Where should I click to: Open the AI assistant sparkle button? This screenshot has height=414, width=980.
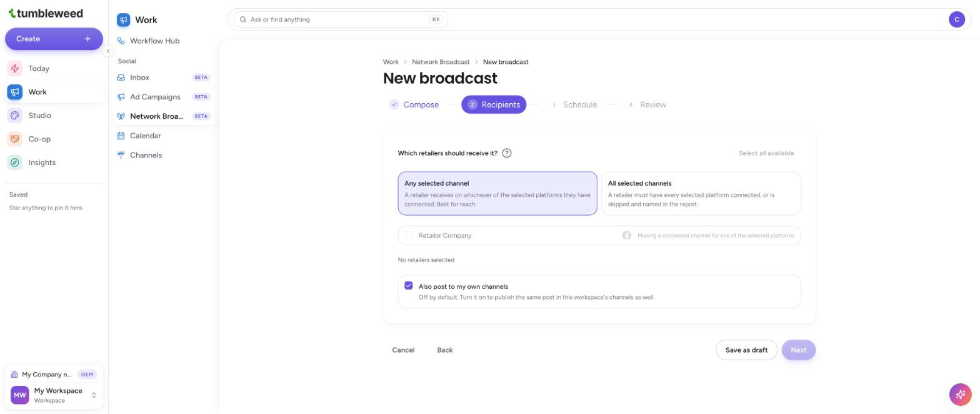pos(960,394)
